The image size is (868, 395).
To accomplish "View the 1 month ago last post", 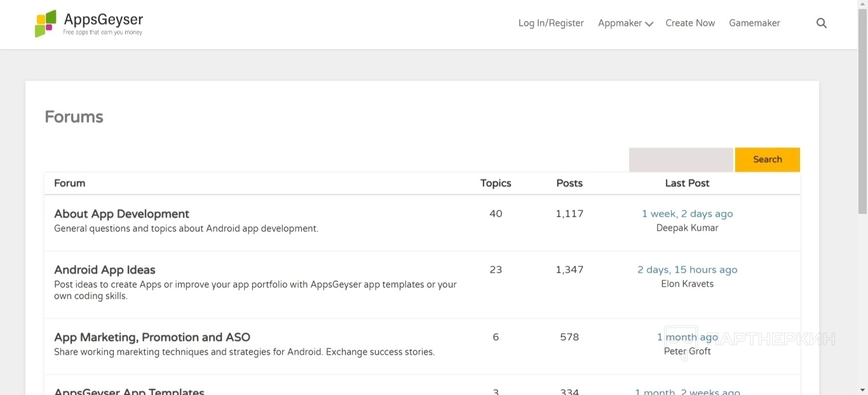I will point(687,337).
